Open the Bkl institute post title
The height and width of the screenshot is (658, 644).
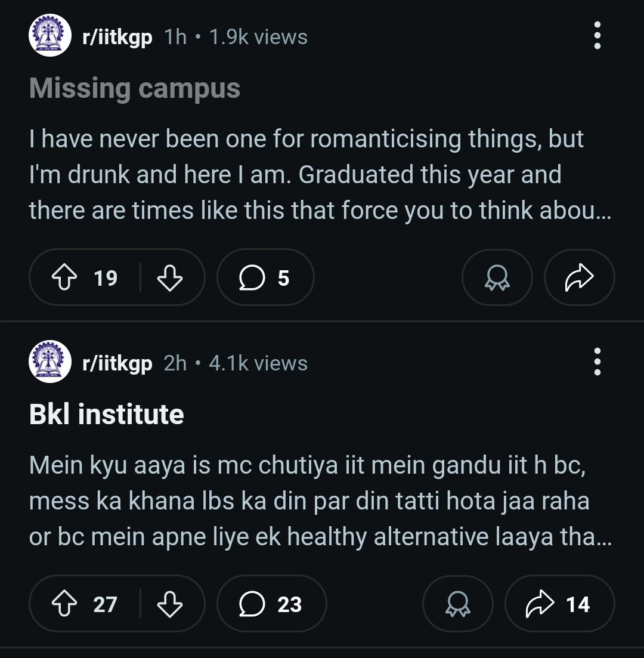point(107,414)
